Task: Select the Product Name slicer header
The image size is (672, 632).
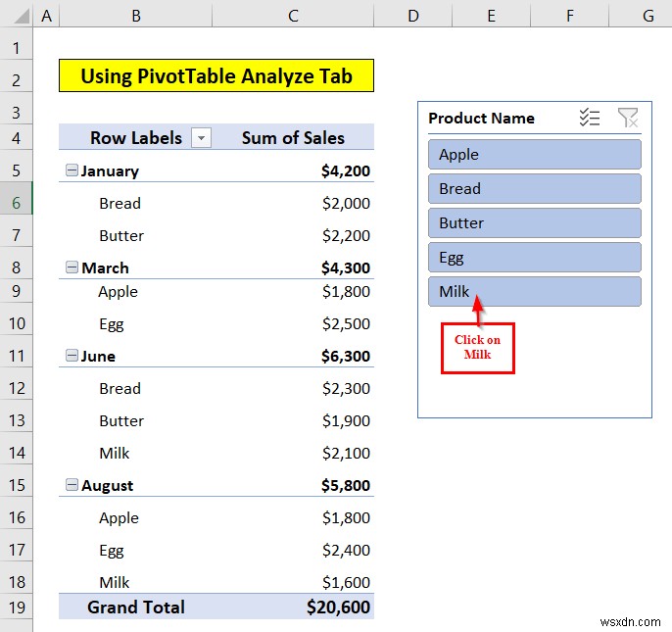Action: [x=481, y=118]
